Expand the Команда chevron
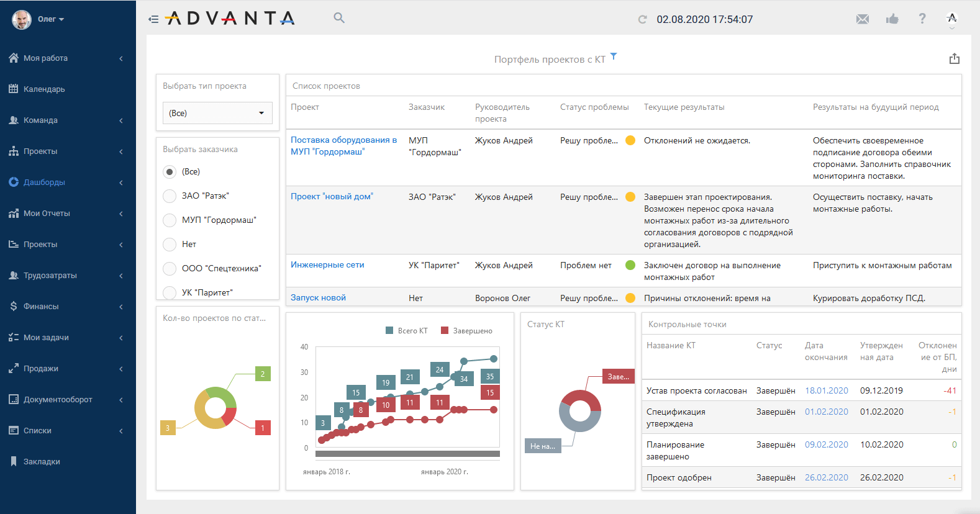Screen dimensions: 980x514 (121, 120)
